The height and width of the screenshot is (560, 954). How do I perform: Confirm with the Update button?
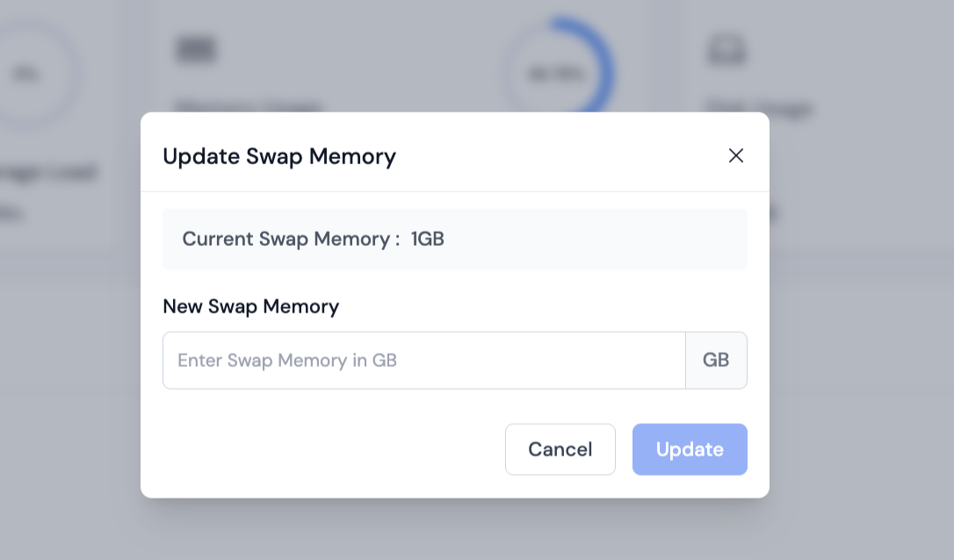690,449
